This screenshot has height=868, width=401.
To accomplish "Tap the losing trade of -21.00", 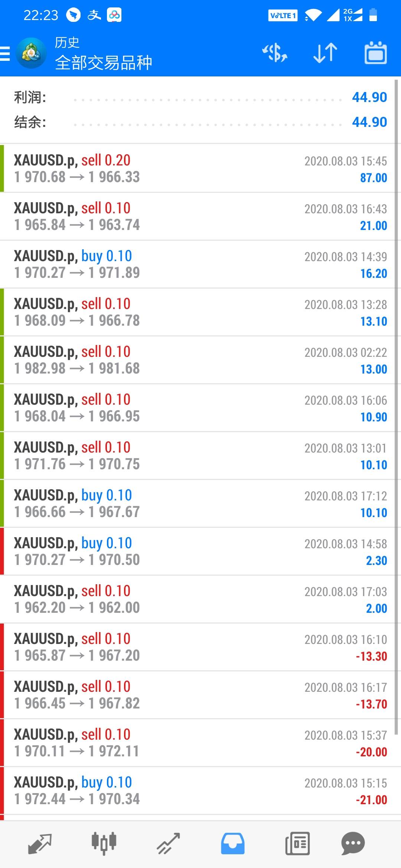I will click(200, 790).
